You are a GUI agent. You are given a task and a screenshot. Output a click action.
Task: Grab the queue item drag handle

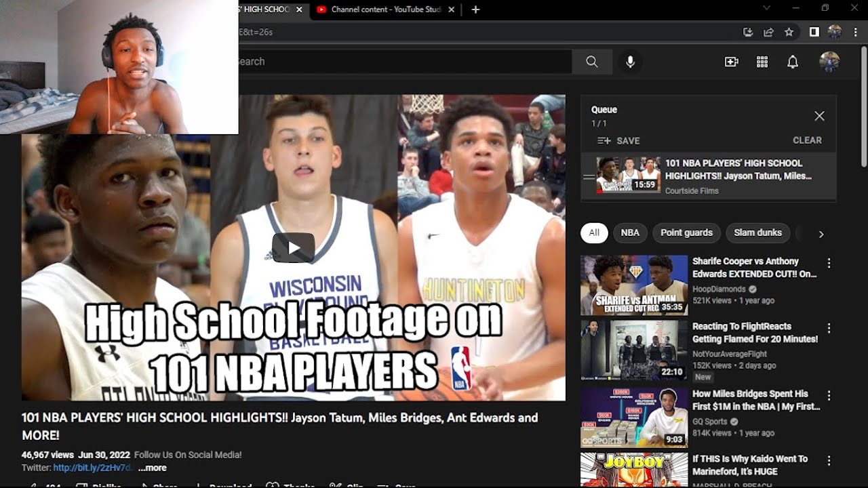pos(589,176)
